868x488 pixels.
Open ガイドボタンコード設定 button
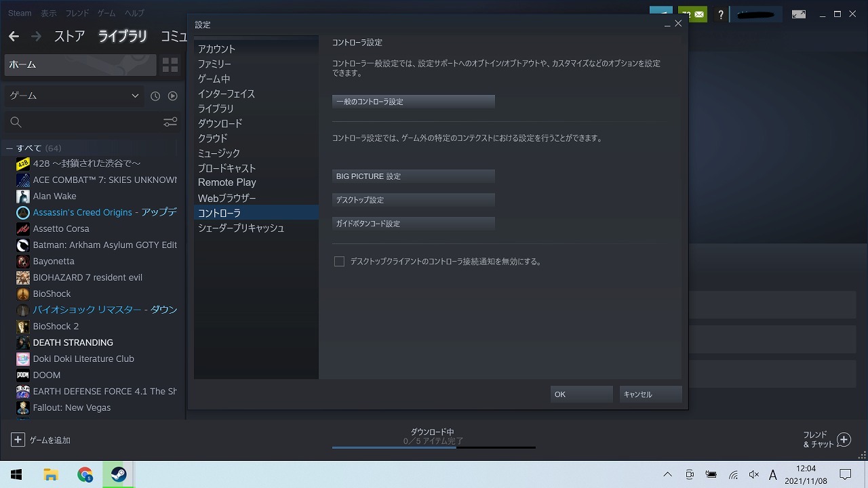414,224
